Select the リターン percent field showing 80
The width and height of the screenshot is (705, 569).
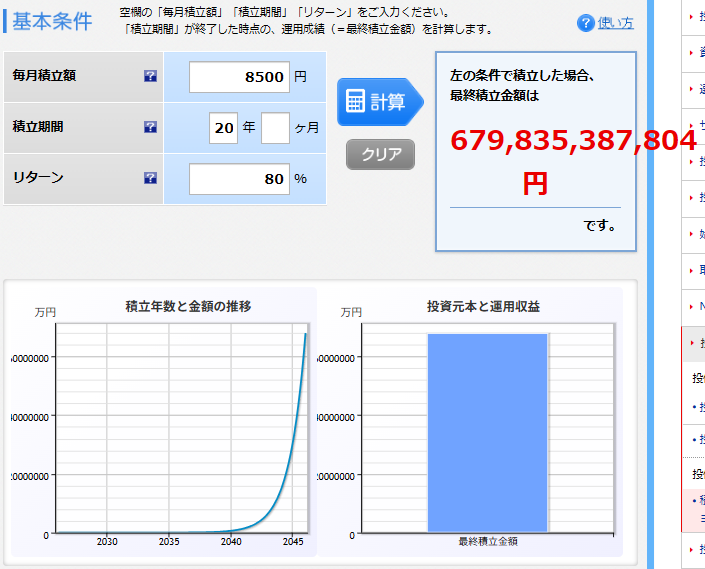[239, 179]
